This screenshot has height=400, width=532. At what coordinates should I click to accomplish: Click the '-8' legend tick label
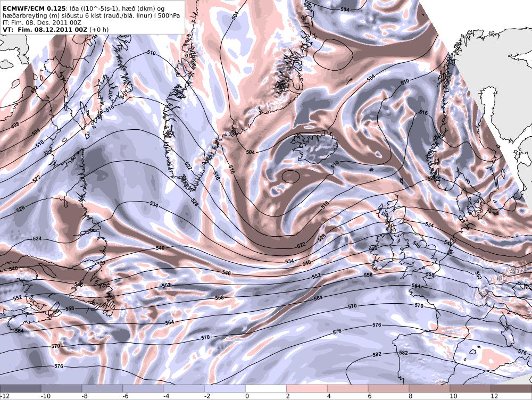pyautogui.click(x=85, y=396)
